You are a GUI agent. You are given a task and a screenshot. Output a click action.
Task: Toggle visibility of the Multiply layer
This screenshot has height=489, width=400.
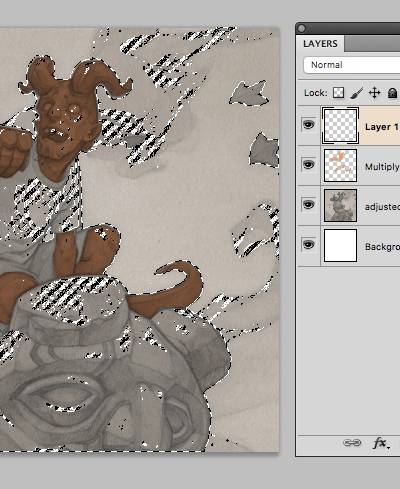coord(308,165)
